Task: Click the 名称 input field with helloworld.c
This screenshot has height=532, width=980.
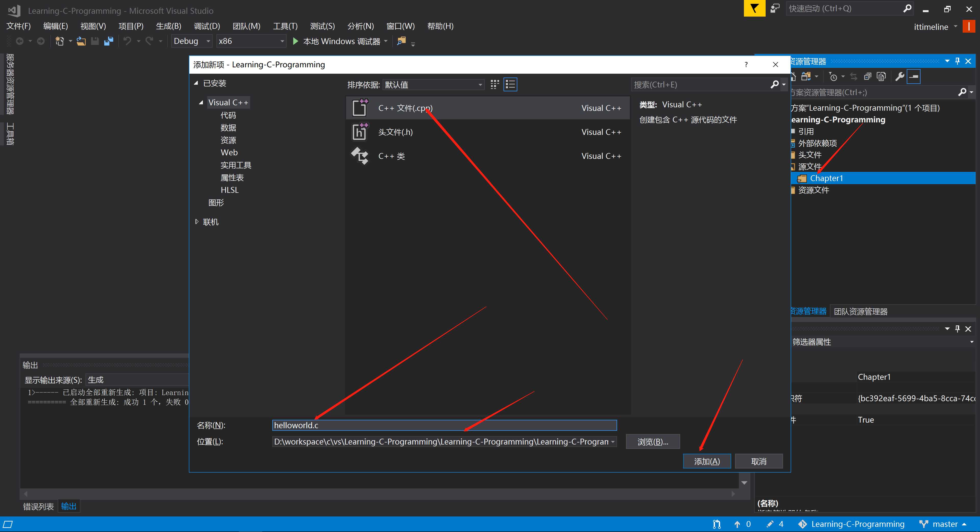Action: 444,425
